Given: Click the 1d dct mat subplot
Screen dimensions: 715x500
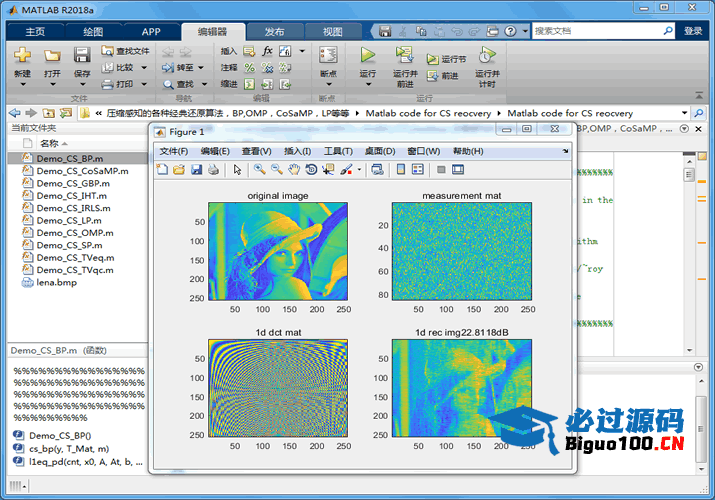Looking at the screenshot, I should (x=278, y=388).
